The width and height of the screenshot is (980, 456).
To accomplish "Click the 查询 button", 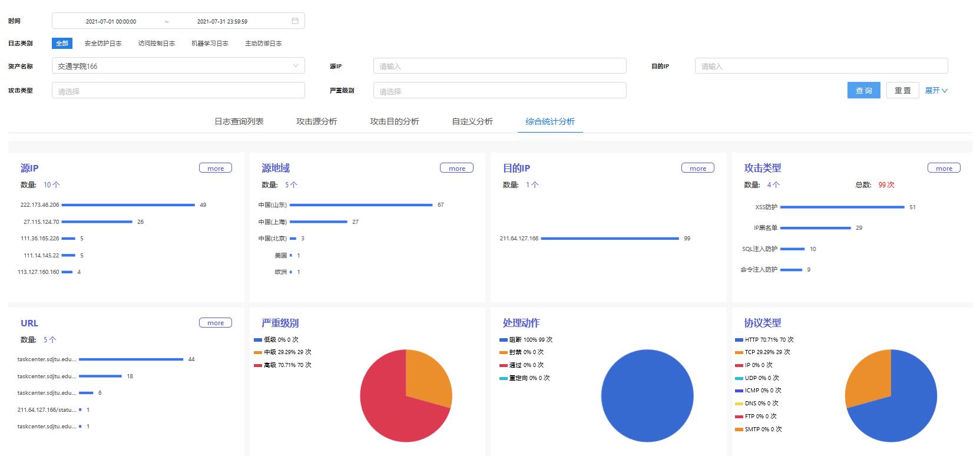I will 864,90.
